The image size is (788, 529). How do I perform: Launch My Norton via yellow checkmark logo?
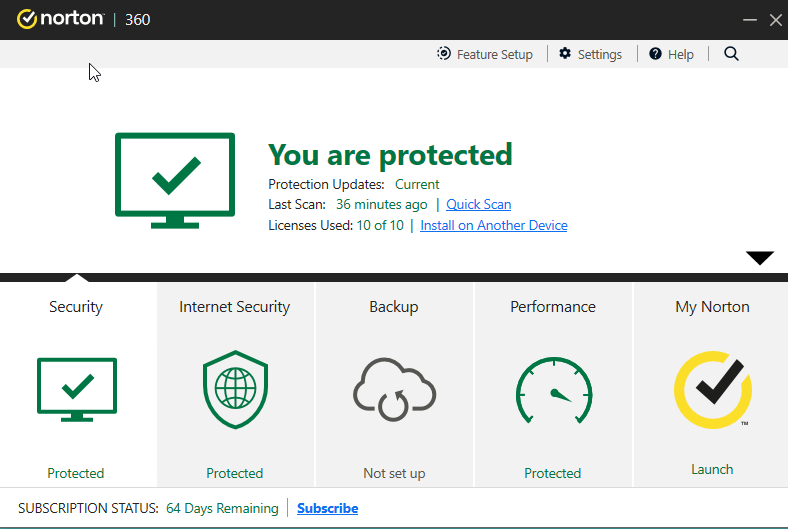click(x=712, y=389)
